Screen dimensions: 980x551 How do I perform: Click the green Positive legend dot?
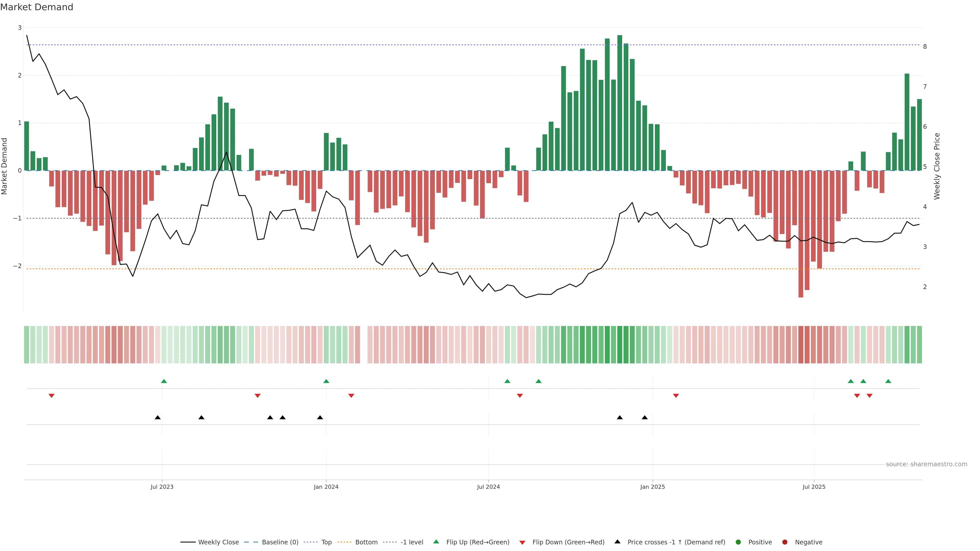[738, 542]
